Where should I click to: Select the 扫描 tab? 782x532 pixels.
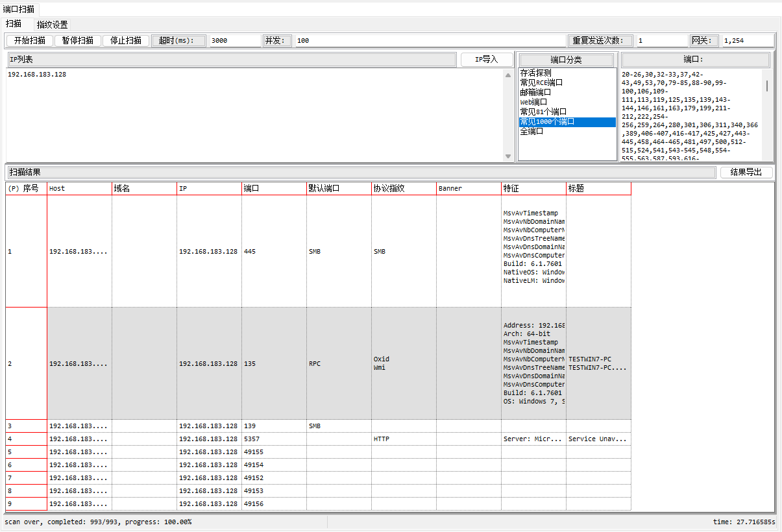pyautogui.click(x=14, y=24)
